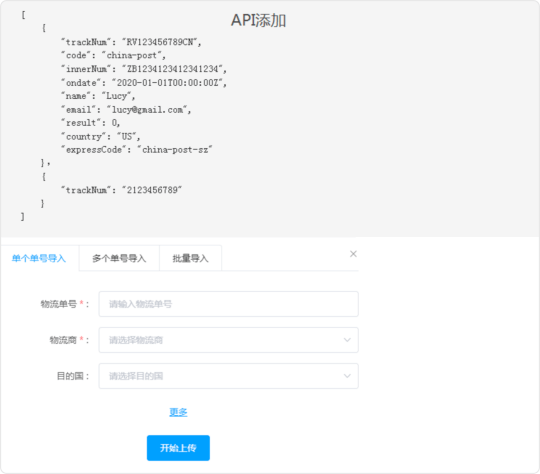Click the 开始上传 button
This screenshot has height=474, width=540.
click(x=178, y=448)
